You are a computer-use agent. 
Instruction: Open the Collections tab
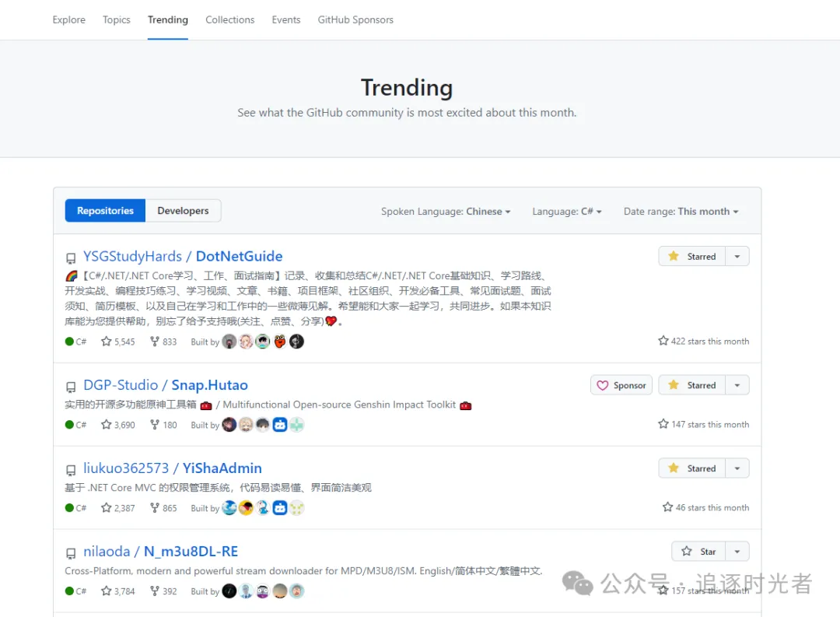[229, 19]
